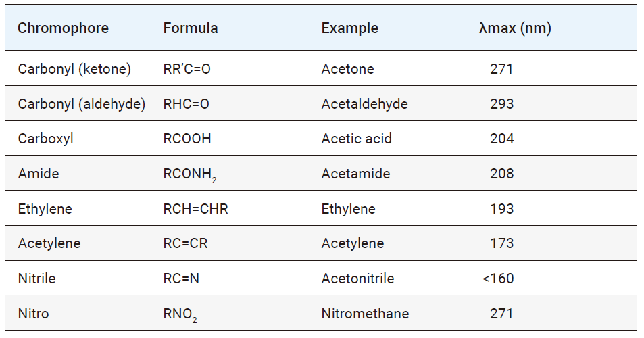Screen dimensions: 644x338
Task: Select the RCH=CHR formula cell
Action: tap(195, 209)
